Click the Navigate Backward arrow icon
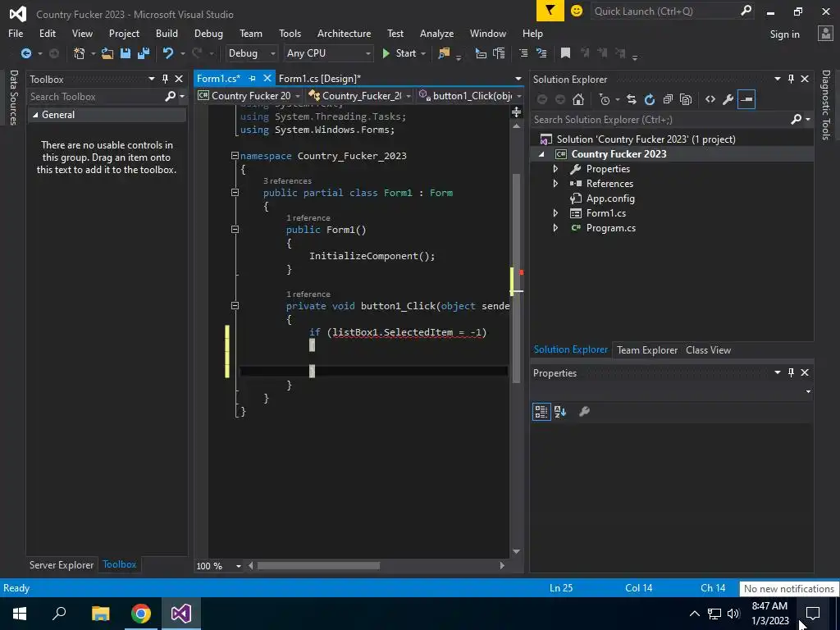Screen dimensions: 840x630 (x=25, y=53)
